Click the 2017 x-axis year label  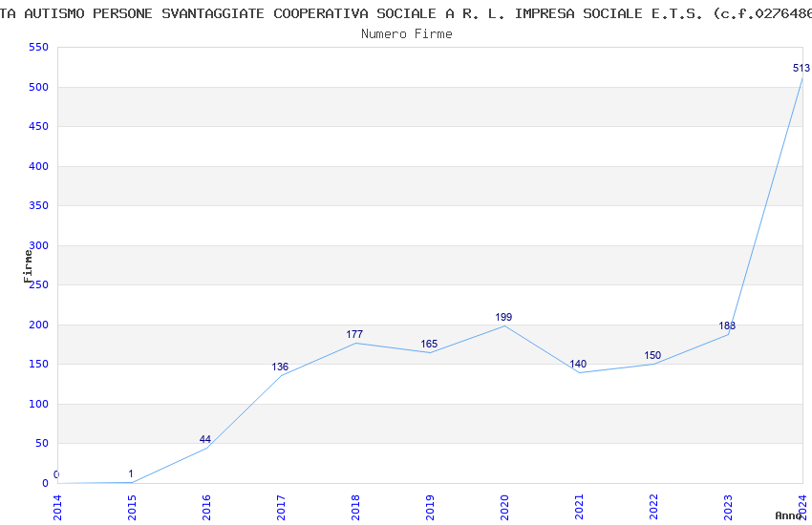click(281, 508)
